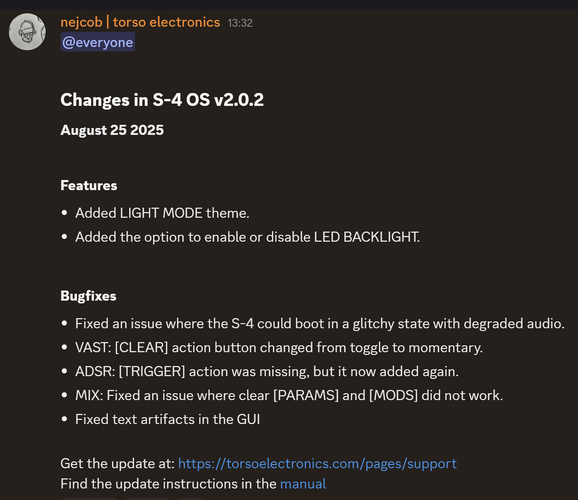The height and width of the screenshot is (500, 578).
Task: Click the Get the update at text
Action: tap(118, 463)
